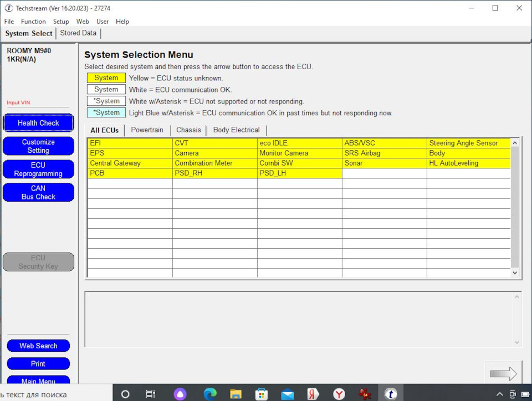Select the EPS system cell
Image resolution: width=532 pixels, height=401 pixels.
pos(130,153)
